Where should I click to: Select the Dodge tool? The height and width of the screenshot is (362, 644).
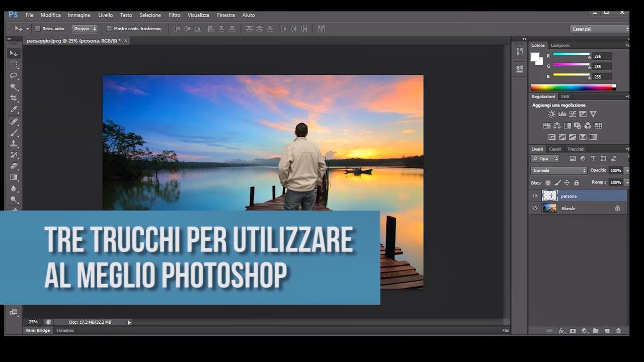14,200
